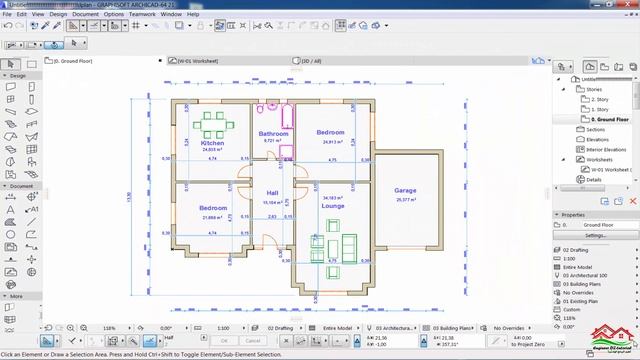Select the Slab tool

(x=31, y=111)
